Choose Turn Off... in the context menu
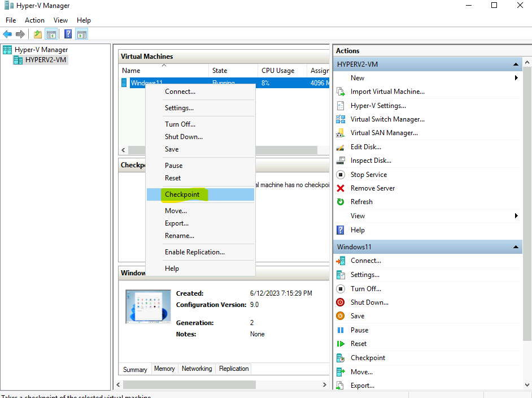Screen dimensions: 532x398 200,124
